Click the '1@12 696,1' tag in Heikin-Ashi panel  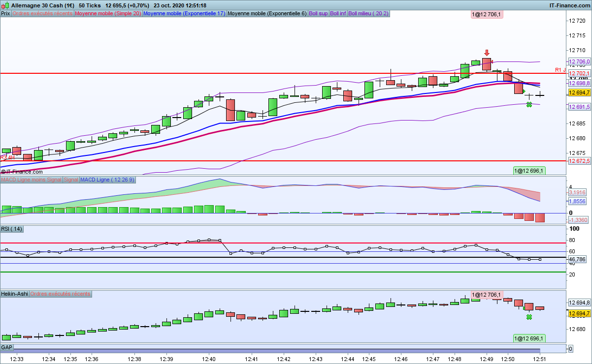coord(529,338)
